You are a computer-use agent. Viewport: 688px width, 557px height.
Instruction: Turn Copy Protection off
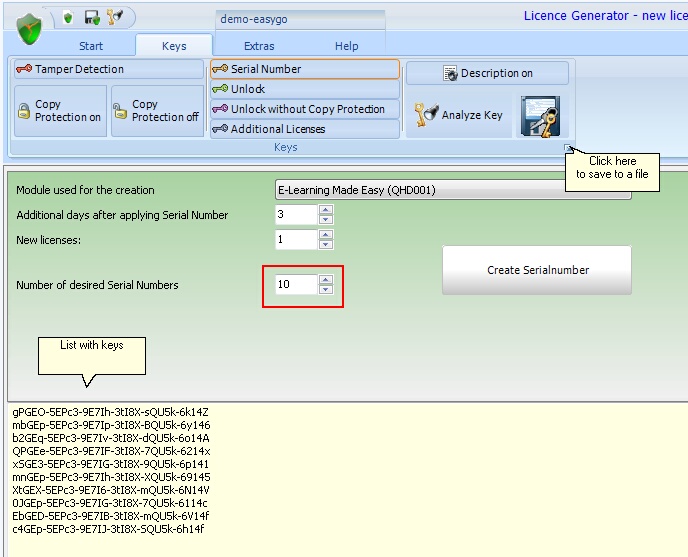[157, 111]
